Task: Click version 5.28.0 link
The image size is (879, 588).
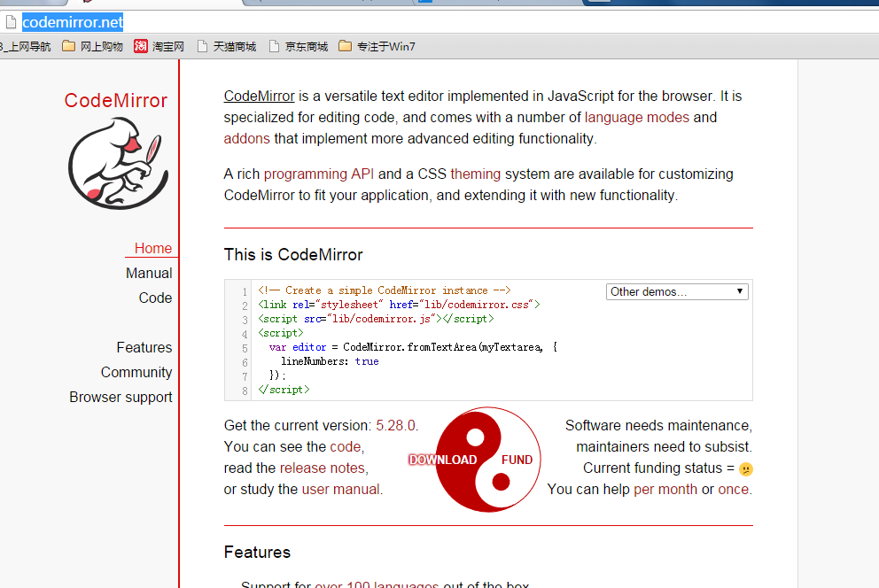Action: pyautogui.click(x=396, y=426)
